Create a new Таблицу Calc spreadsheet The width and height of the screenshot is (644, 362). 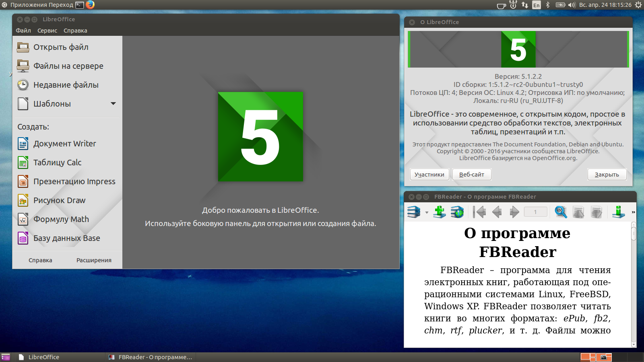[57, 162]
